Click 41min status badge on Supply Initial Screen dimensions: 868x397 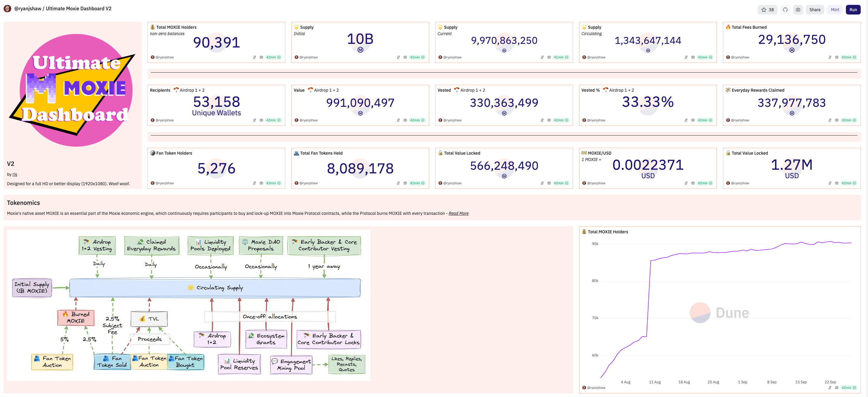point(417,57)
